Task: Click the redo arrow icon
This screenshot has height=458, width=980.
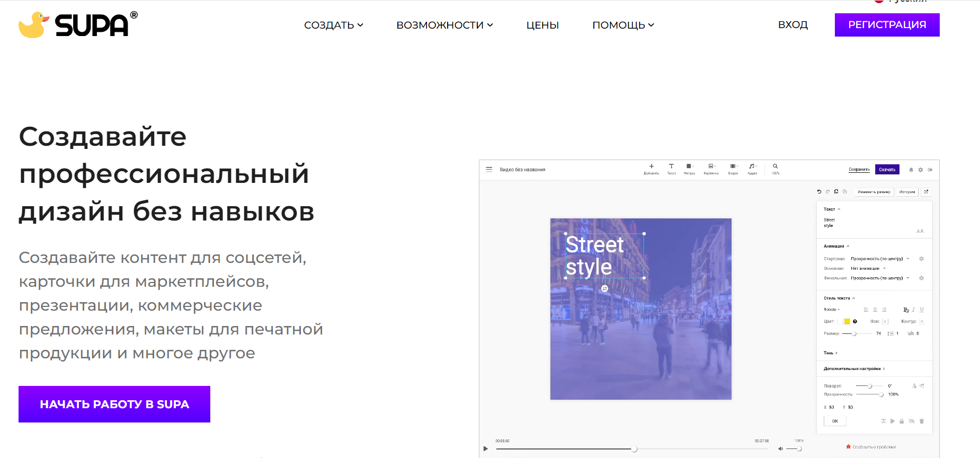Action: point(827,192)
